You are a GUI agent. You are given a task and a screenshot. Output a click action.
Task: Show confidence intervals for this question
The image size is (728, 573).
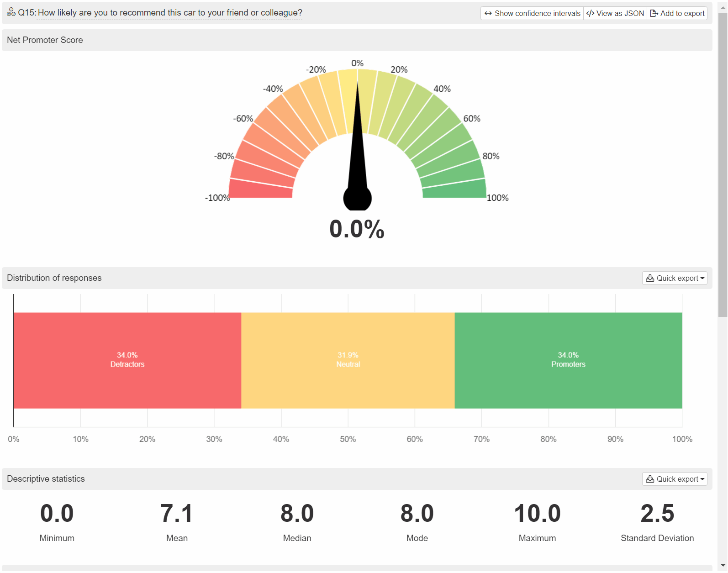click(532, 13)
